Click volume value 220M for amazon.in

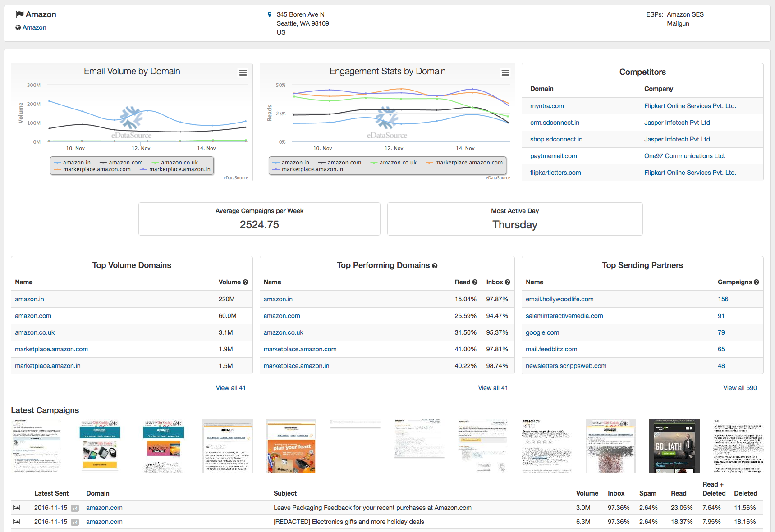pyautogui.click(x=226, y=299)
